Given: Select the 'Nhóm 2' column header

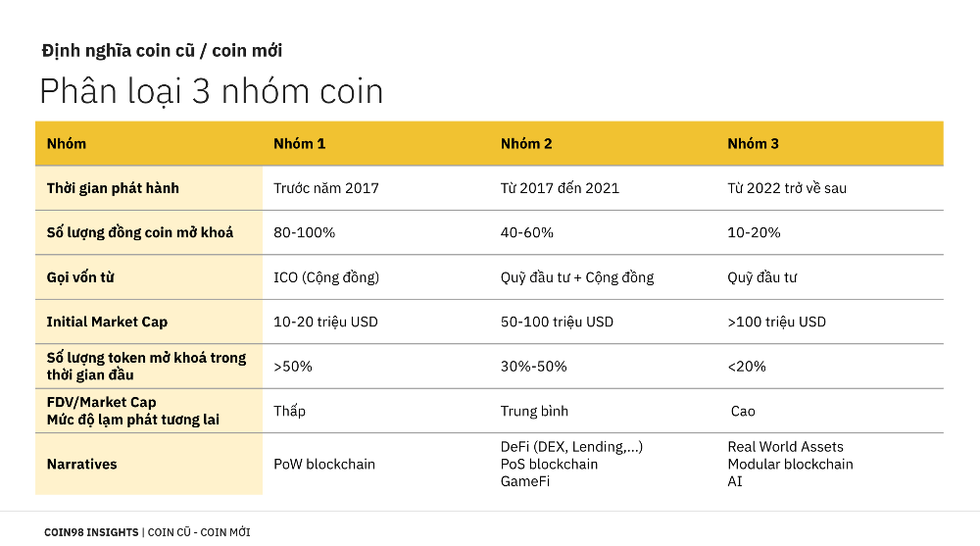Looking at the screenshot, I should point(526,144).
